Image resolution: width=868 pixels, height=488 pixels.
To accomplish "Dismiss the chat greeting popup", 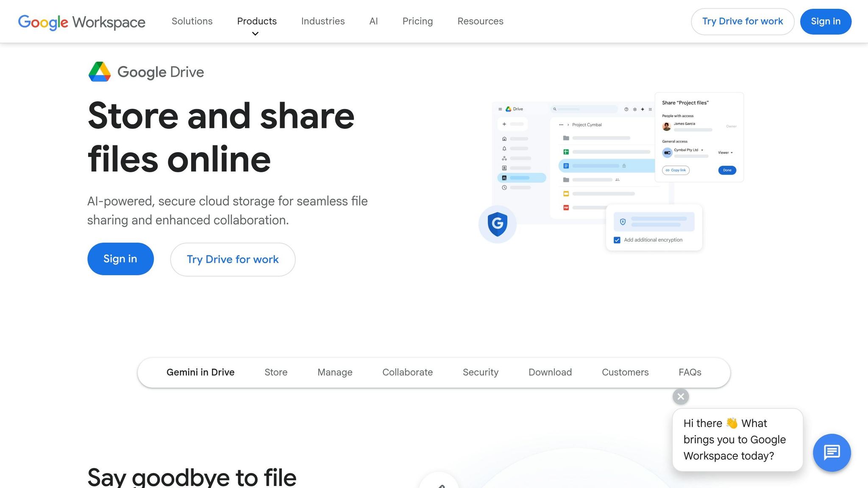I will pyautogui.click(x=680, y=396).
